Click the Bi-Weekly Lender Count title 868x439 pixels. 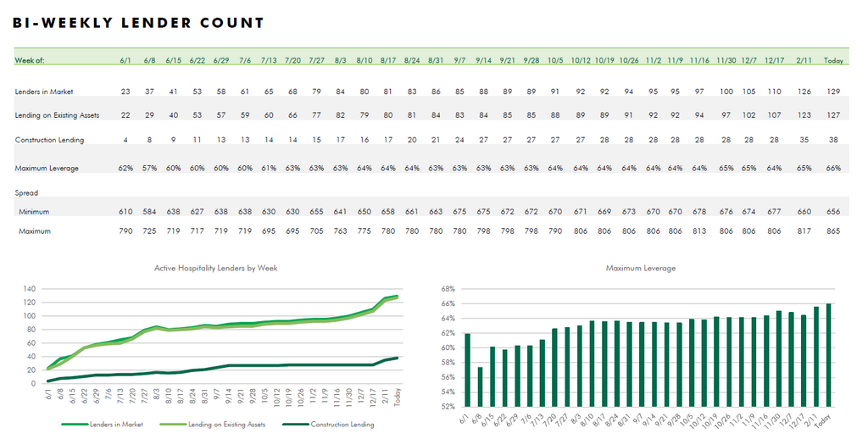point(138,23)
